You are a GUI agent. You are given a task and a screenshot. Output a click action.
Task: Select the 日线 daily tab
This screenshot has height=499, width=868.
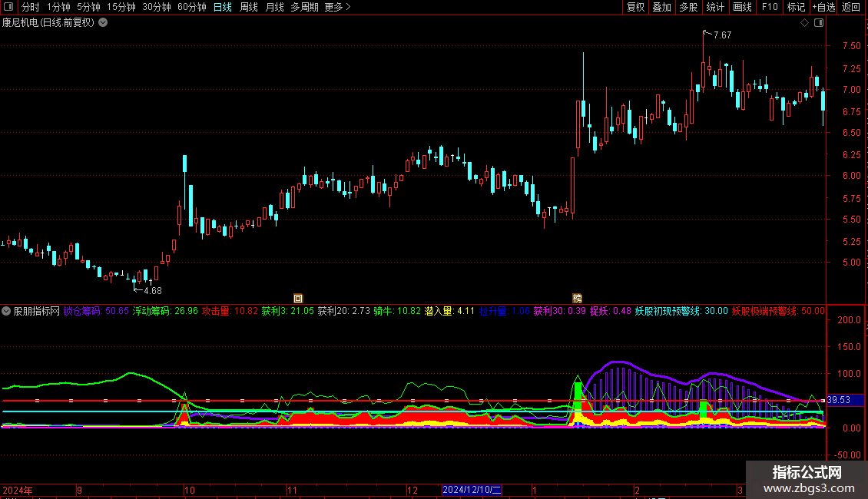click(223, 7)
